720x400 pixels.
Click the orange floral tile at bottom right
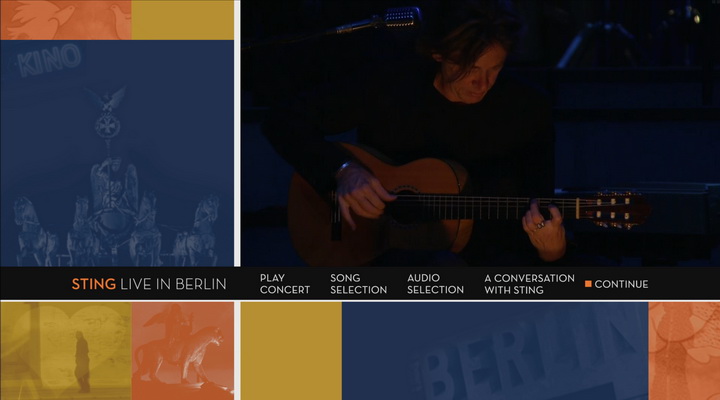coord(684,351)
